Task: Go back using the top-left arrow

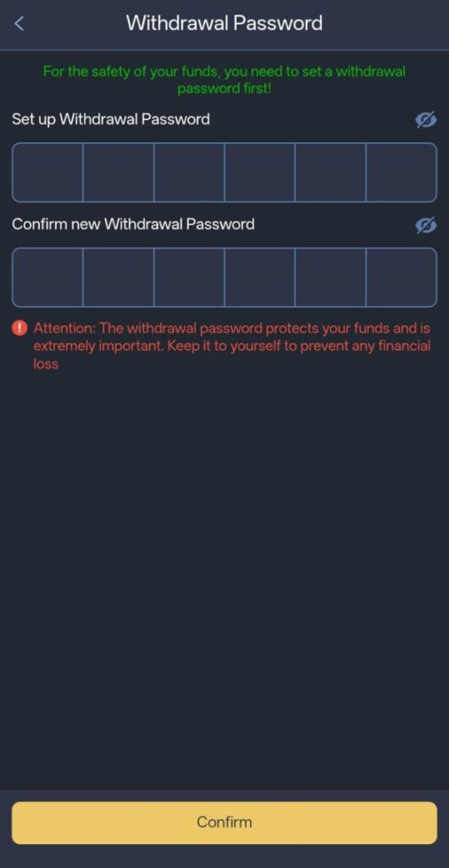Action: pos(19,24)
